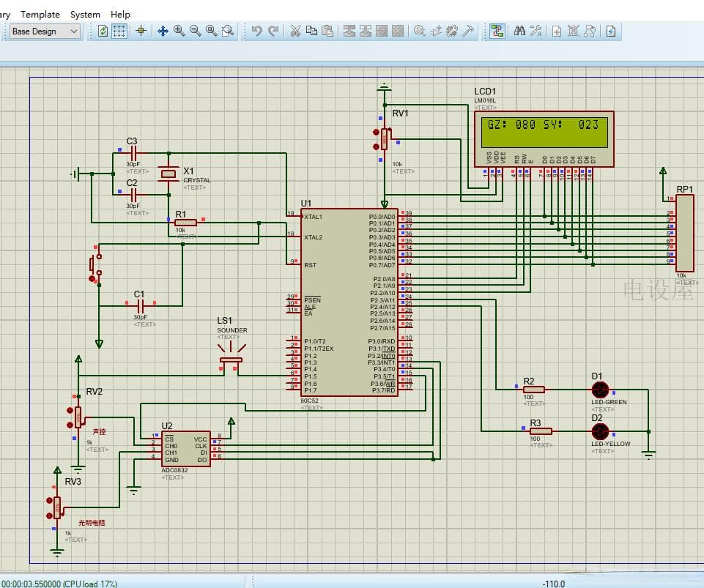704x588 pixels.
Task: Select the U2 ADC0832 chip
Action: pos(186,449)
